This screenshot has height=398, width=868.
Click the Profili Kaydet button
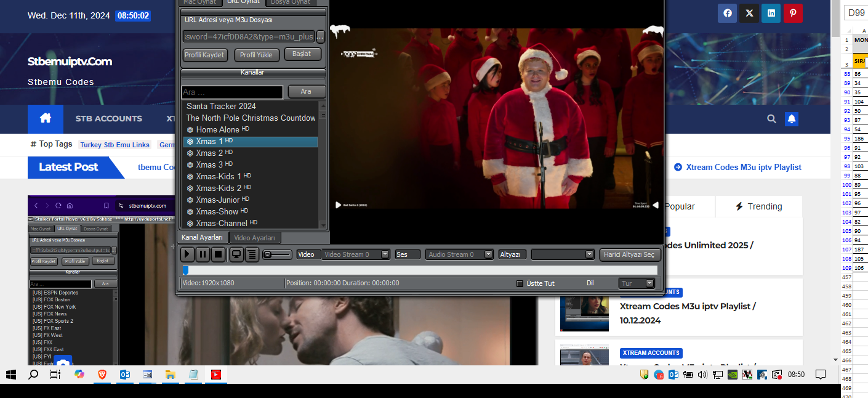[205, 55]
